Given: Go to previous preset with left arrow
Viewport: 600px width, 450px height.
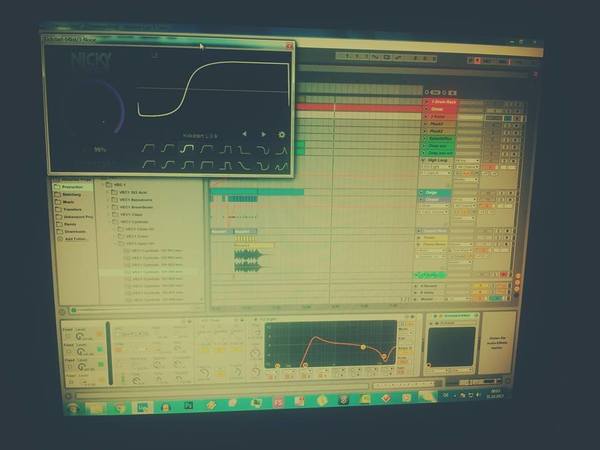Looking at the screenshot, I should 244,134.
